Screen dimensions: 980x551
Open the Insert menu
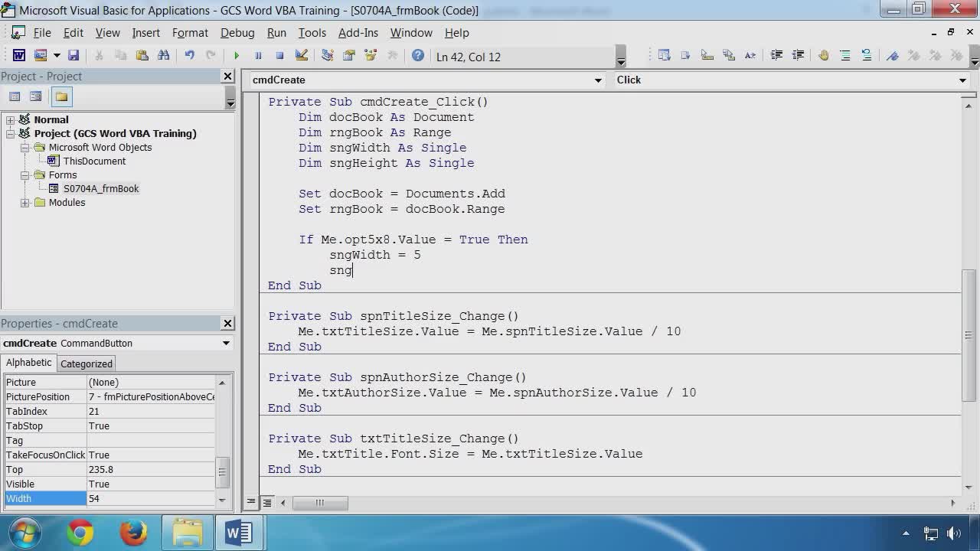145,33
